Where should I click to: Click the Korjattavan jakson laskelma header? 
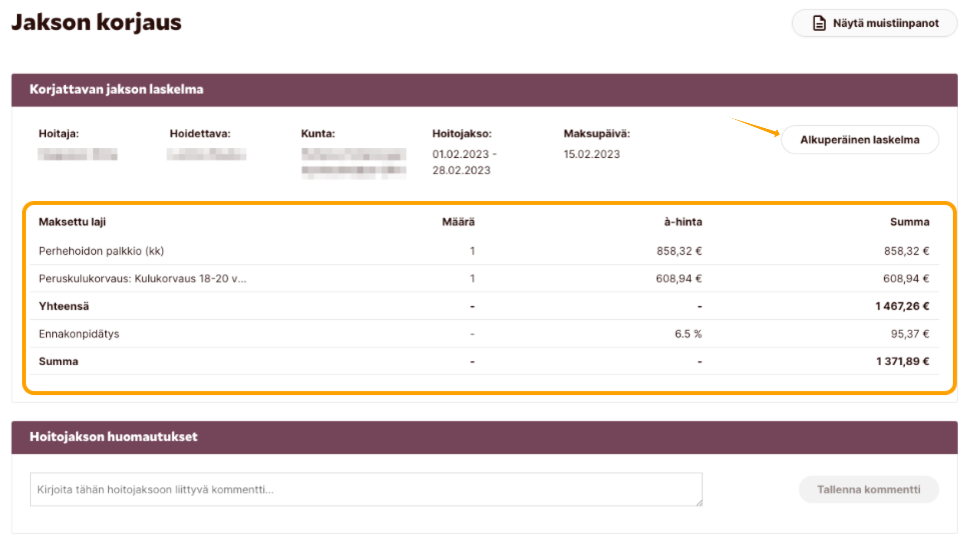[116, 90]
